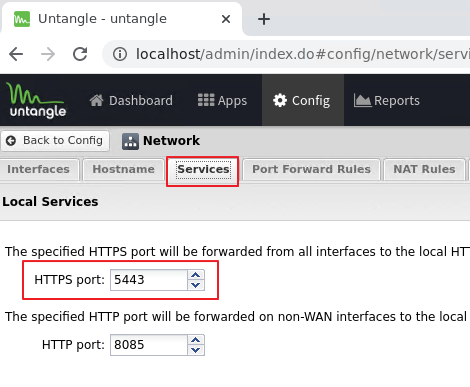Click the HTTPS port label
Image resolution: width=470 pixels, height=387 pixels.
69,280
